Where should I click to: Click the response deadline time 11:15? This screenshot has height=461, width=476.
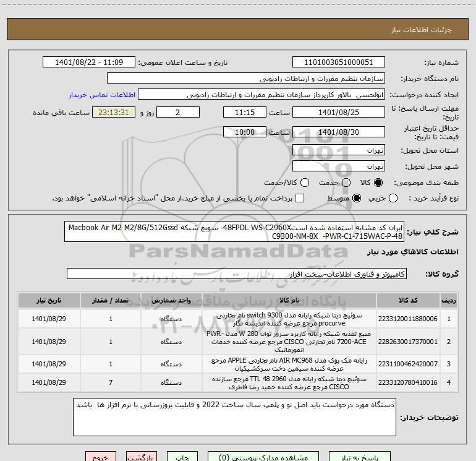coord(245,112)
